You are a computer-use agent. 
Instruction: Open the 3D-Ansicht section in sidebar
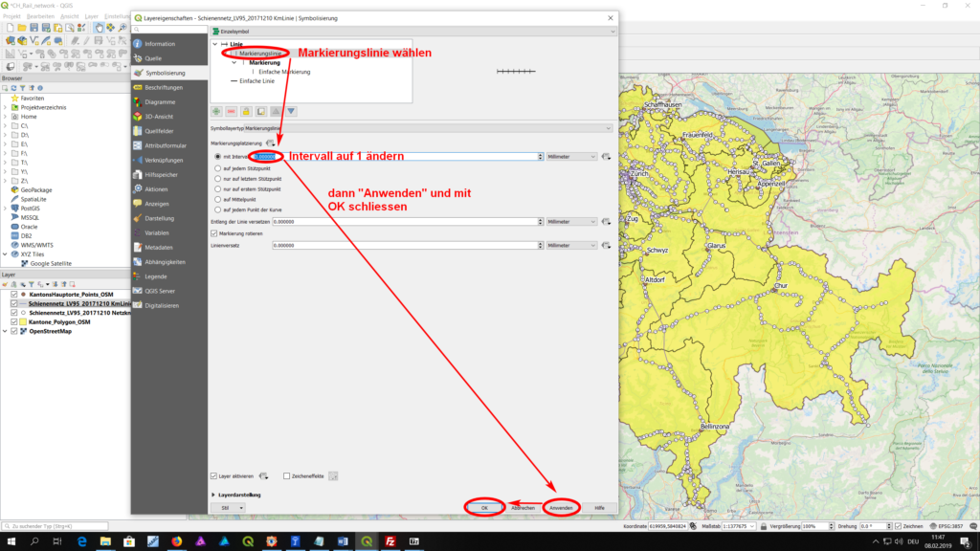click(x=161, y=116)
